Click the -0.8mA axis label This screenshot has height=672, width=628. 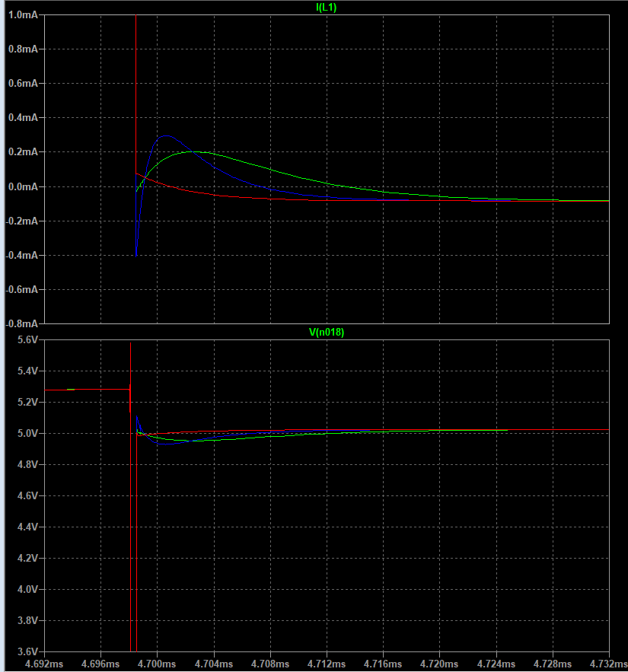coord(22,323)
